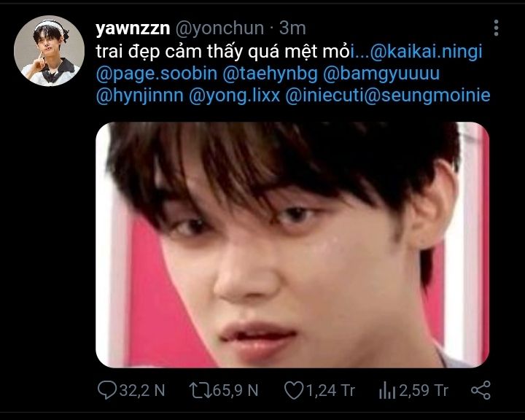Expand the attached tweet photo
The image size is (525, 420).
click(292, 244)
